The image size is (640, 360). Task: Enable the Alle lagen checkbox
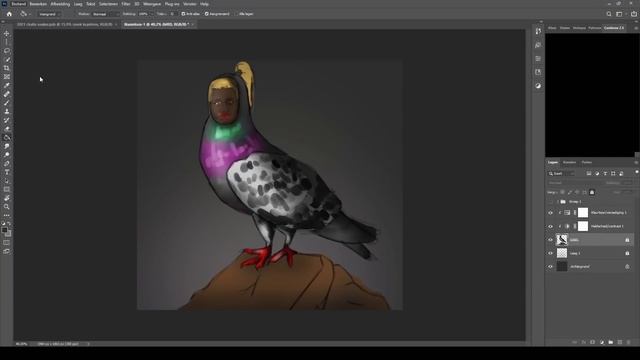(x=236, y=14)
